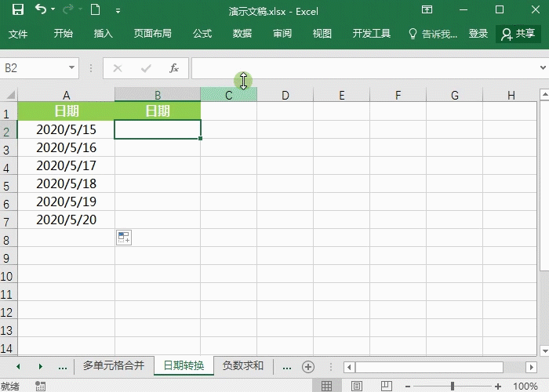This screenshot has height=392, width=549.
Task: Expand the Name Box dropdown arrow
Action: coord(72,67)
